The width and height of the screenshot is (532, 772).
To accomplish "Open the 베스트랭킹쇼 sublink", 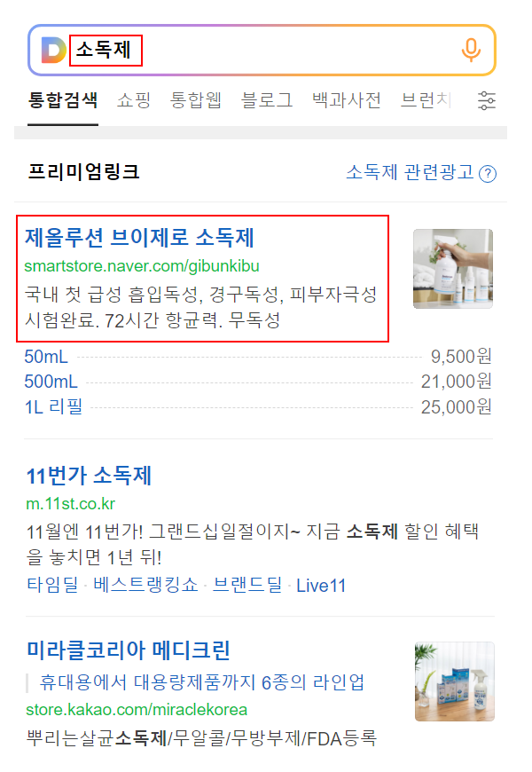I will 145,585.
